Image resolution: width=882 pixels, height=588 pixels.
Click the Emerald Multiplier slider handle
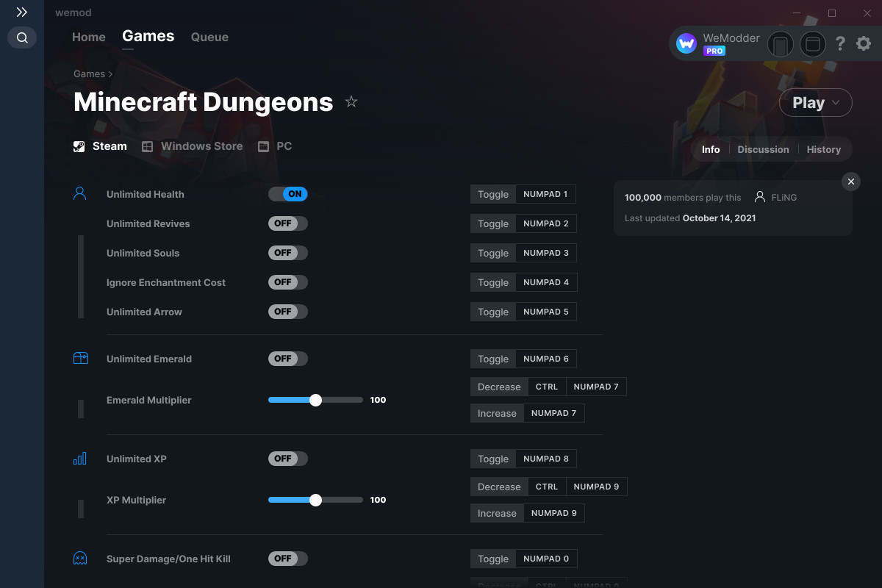[315, 400]
